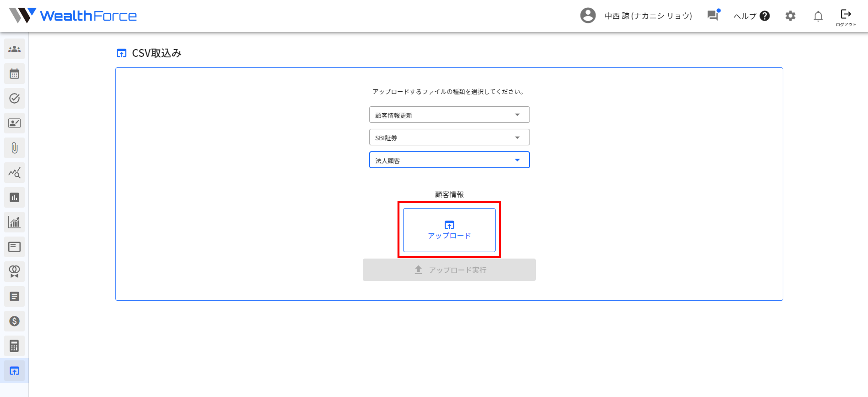
Task: Open the settings gear icon
Action: (790, 16)
